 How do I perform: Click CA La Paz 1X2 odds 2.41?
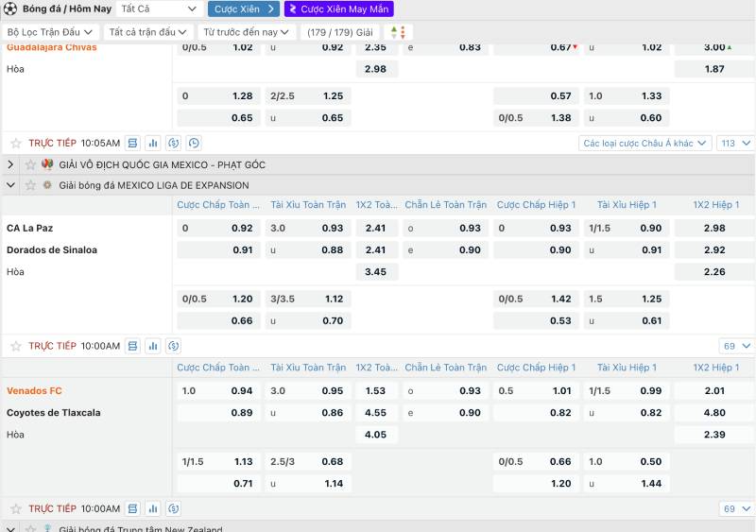376,229
